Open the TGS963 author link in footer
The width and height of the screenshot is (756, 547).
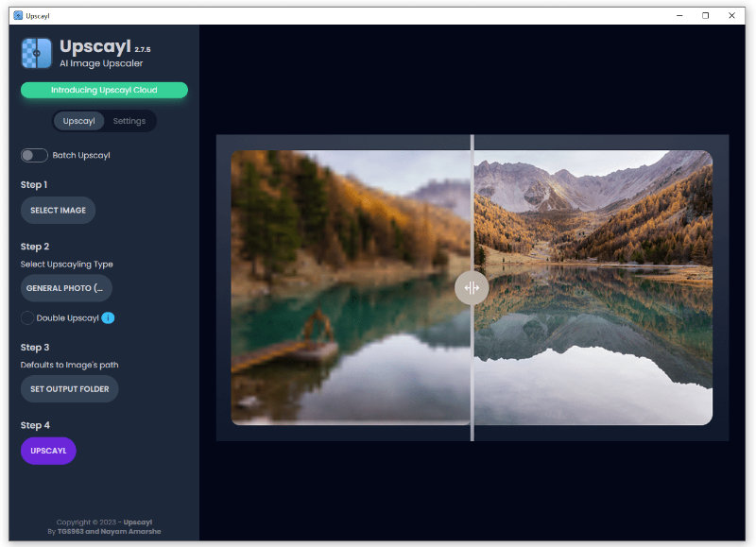pyautogui.click(x=73, y=532)
